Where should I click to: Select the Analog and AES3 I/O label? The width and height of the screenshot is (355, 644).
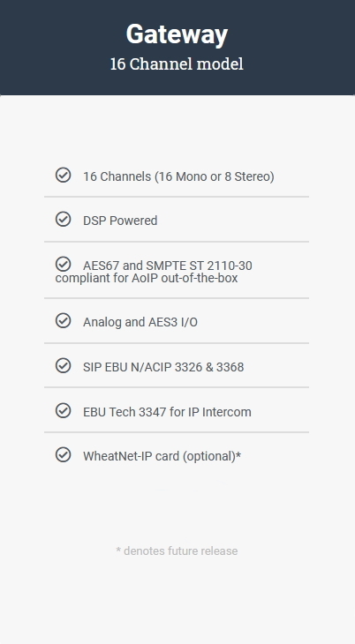tap(140, 322)
